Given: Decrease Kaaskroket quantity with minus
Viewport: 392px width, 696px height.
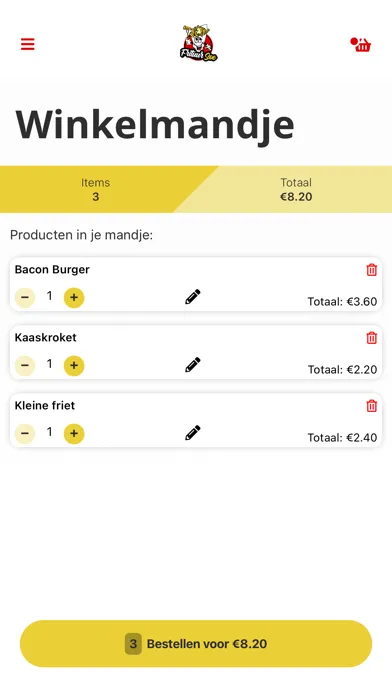Looking at the screenshot, I should [x=25, y=366].
